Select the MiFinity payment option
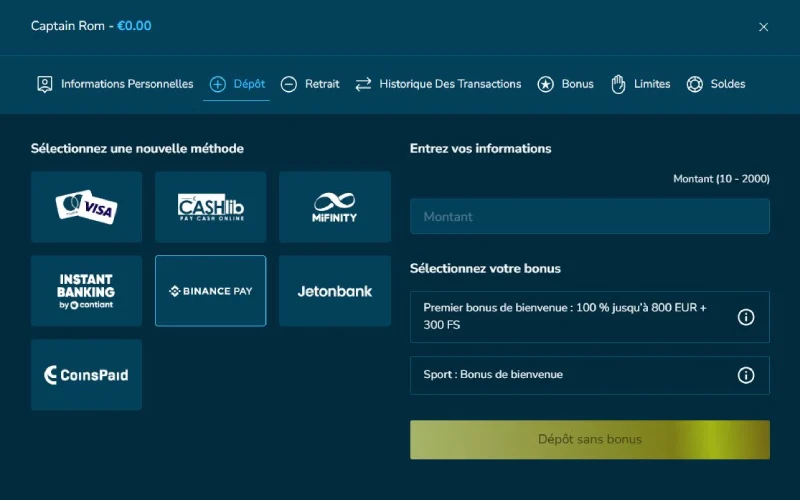Image resolution: width=800 pixels, height=500 pixels. pyautogui.click(x=334, y=207)
